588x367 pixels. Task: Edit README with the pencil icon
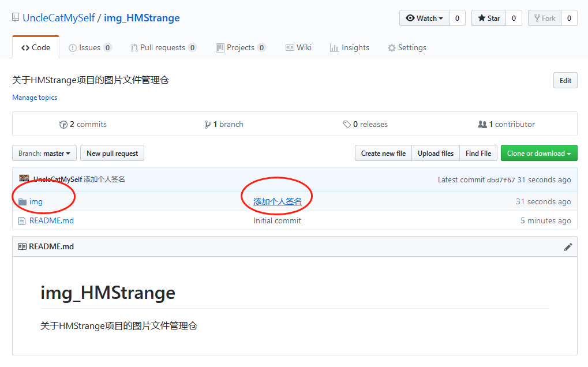[568, 247]
